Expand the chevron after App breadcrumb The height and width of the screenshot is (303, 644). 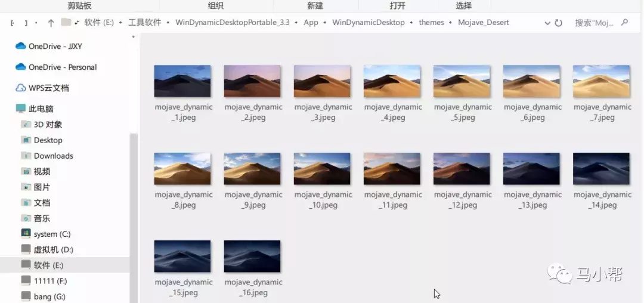[326, 23]
